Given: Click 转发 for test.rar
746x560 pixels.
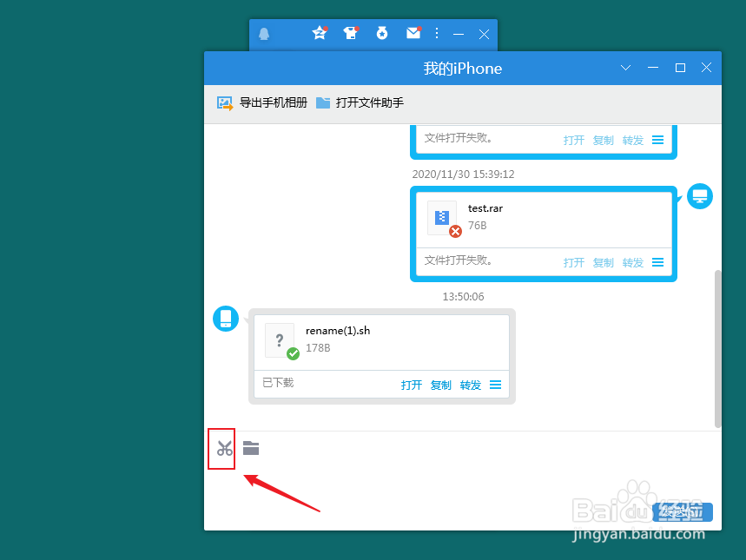Looking at the screenshot, I should coord(633,262).
